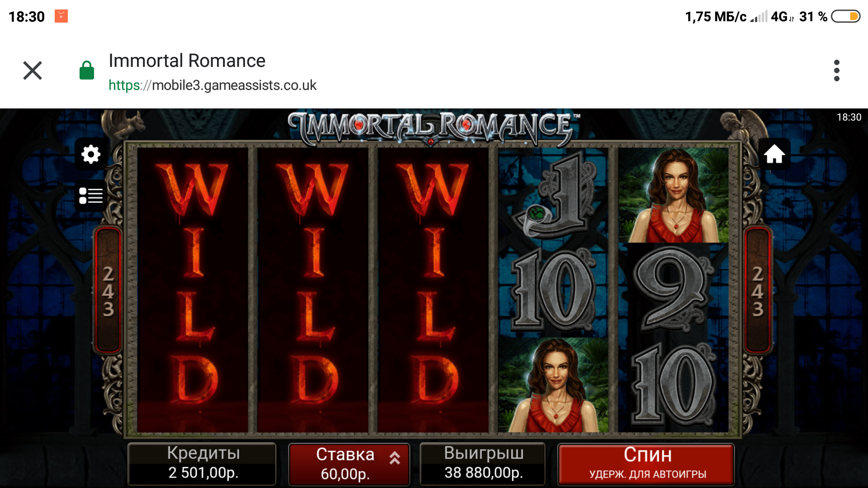Tap the Выигрыш 38 880,00р. win panel
This screenshot has width=868, height=488.
pos(483,464)
